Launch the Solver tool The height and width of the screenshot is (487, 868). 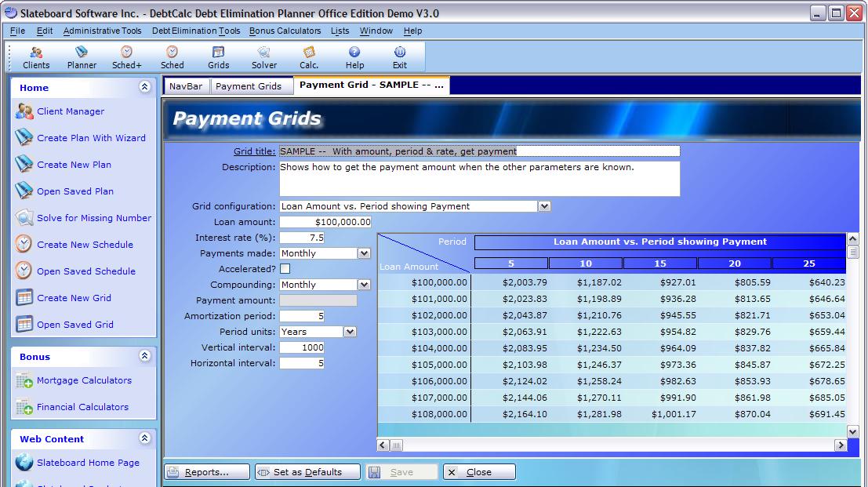tap(264, 57)
